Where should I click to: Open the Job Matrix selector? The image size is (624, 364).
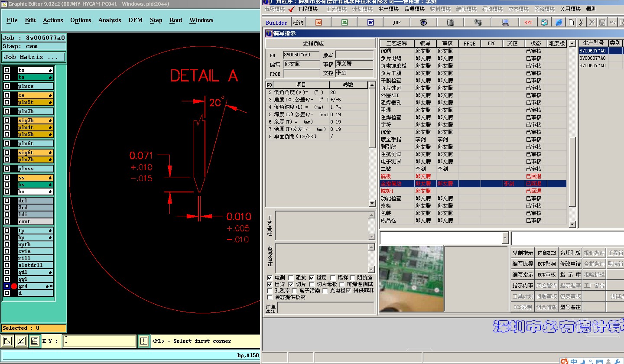click(34, 57)
